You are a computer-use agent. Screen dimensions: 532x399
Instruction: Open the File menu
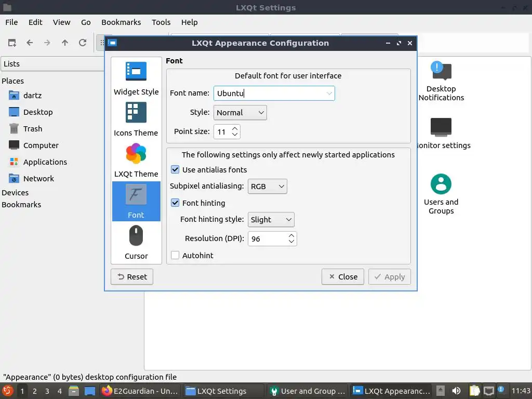pyautogui.click(x=11, y=22)
